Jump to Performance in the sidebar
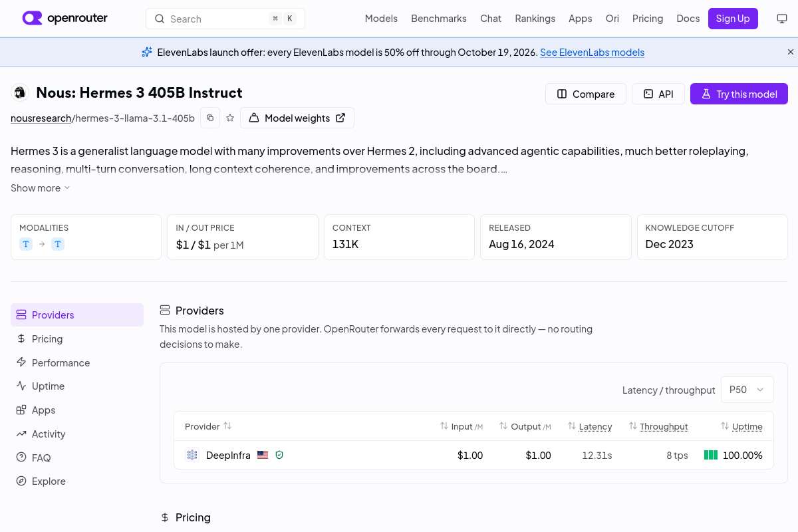 [x=77, y=363]
